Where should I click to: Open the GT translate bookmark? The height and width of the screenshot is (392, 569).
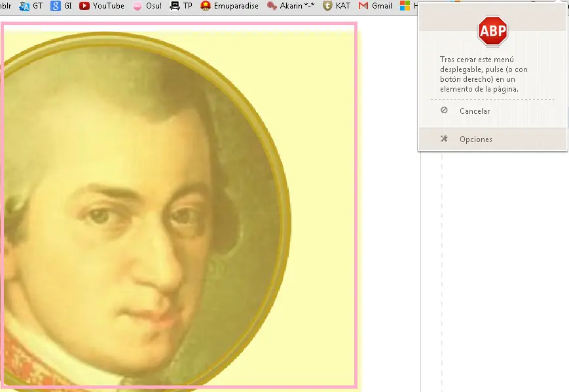[x=31, y=6]
